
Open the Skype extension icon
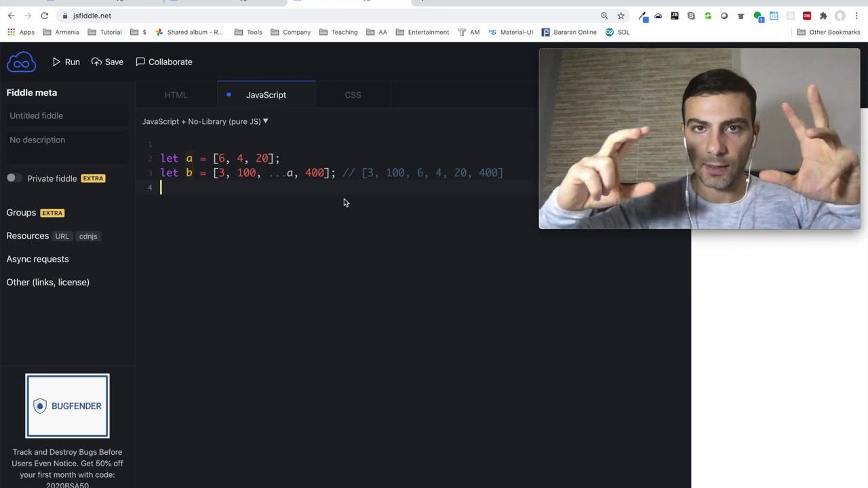(691, 16)
